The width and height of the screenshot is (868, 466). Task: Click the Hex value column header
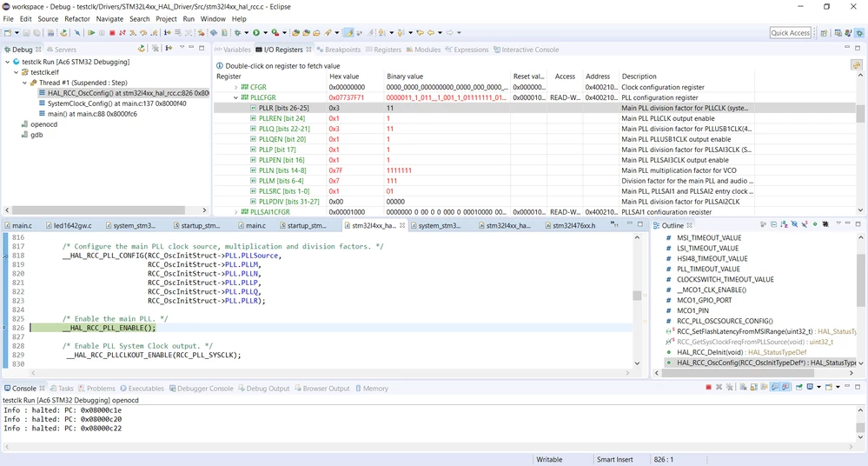click(344, 77)
